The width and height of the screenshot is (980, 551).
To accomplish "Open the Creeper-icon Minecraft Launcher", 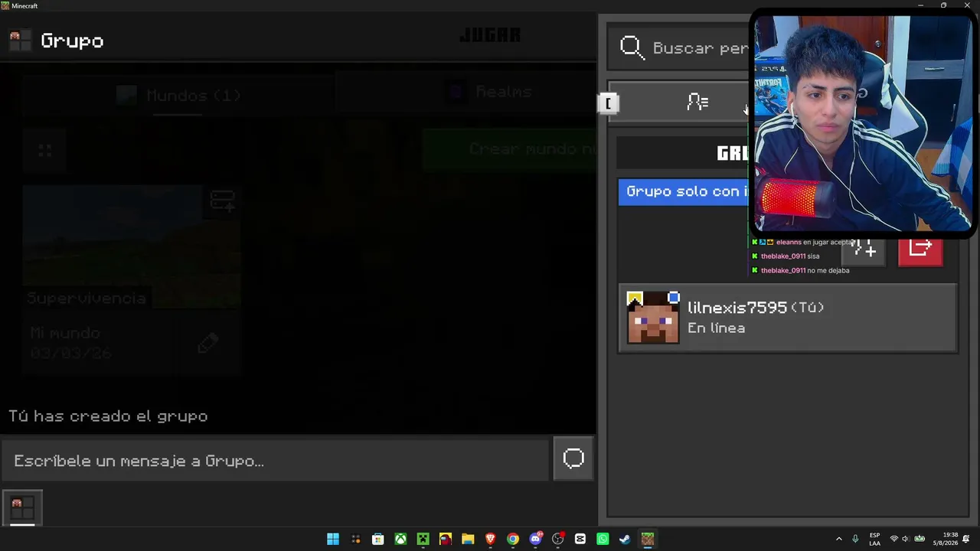I will (423, 540).
